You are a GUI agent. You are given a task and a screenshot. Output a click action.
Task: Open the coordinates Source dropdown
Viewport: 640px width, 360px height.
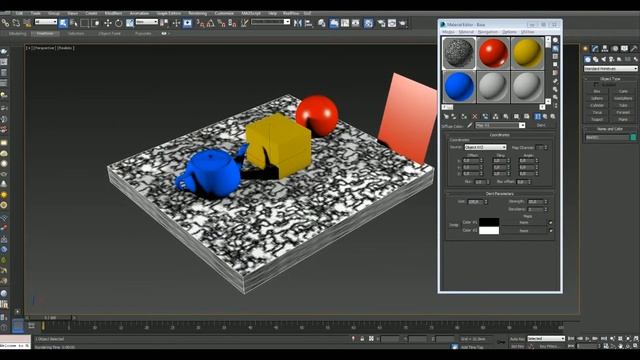(485, 147)
